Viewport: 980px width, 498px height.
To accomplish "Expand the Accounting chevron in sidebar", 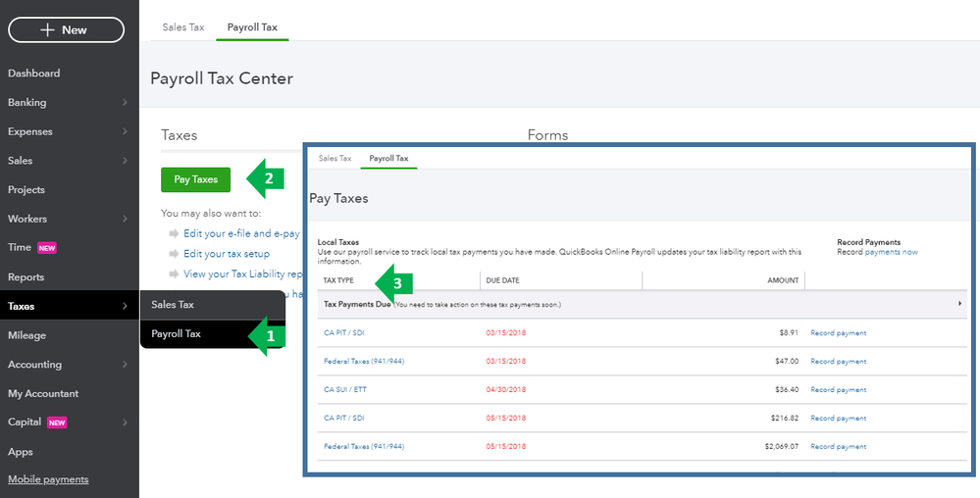I will click(x=125, y=365).
